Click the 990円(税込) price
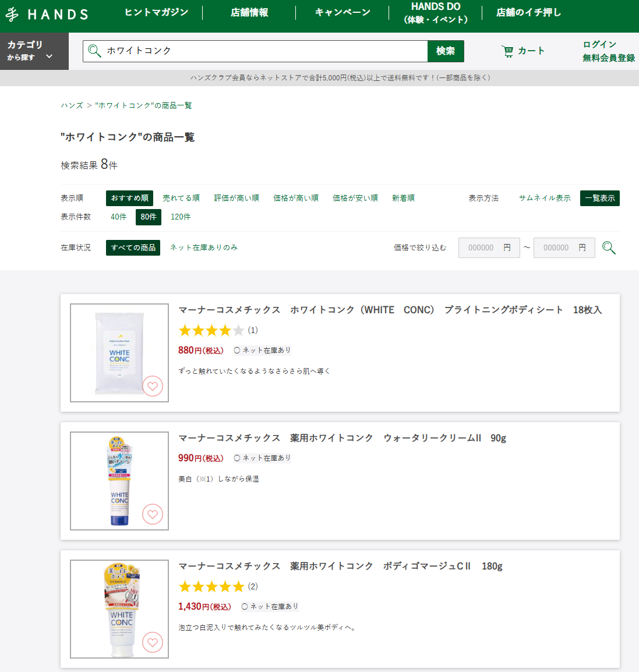The image size is (639, 672). (200, 458)
